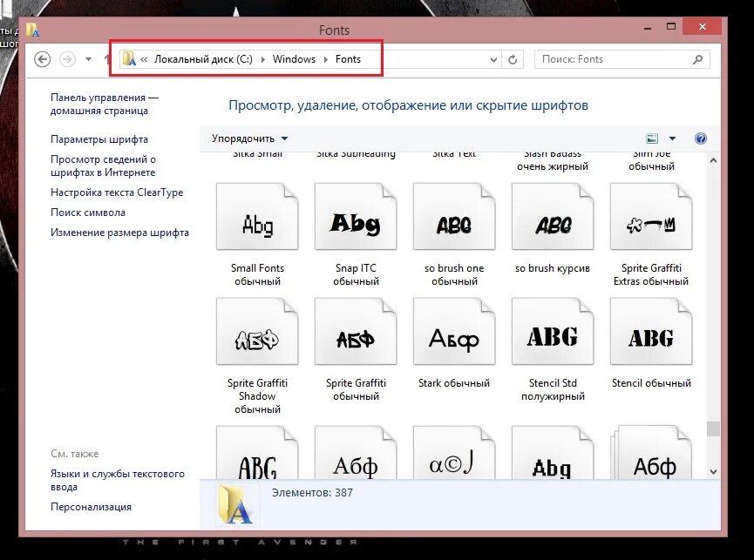Go back using the Back arrow button

[43, 59]
